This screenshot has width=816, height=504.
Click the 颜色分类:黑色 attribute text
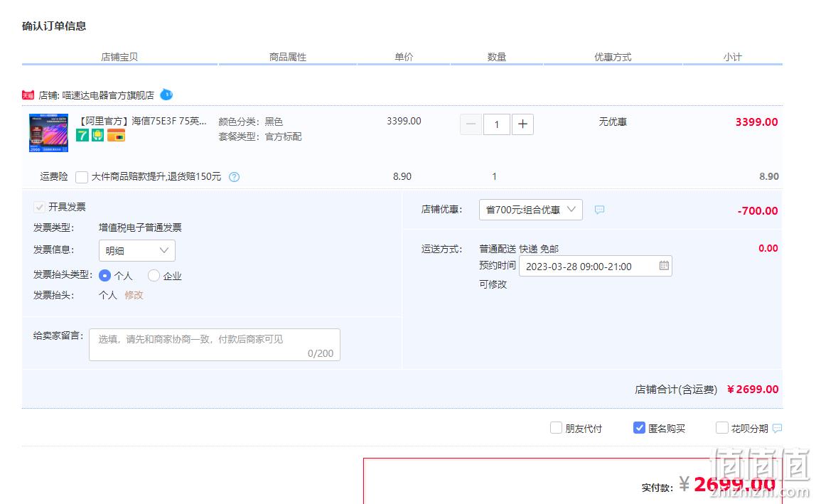click(x=250, y=122)
